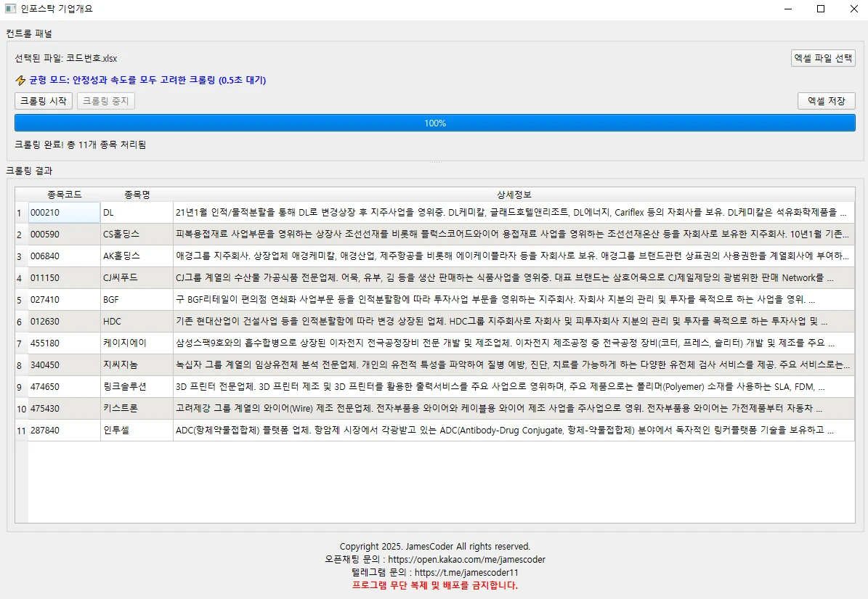Select stock code cell 000590

coord(64,234)
